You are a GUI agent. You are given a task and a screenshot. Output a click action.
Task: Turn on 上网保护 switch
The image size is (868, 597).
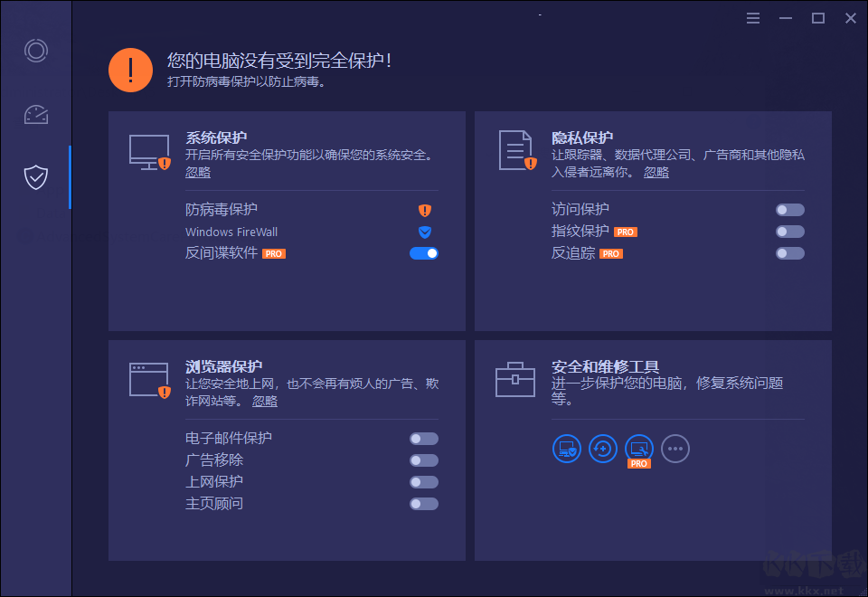[x=424, y=482]
